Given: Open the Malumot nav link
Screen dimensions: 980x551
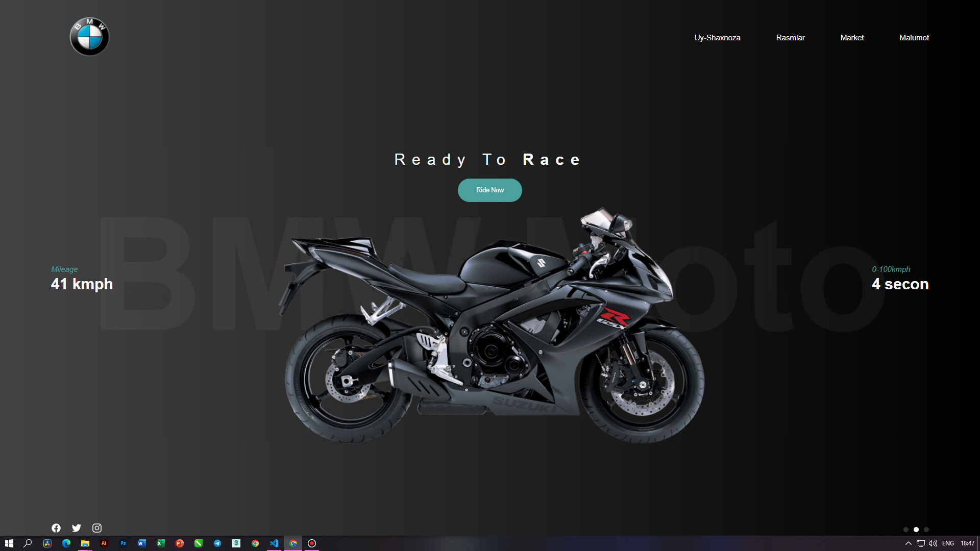Looking at the screenshot, I should click(914, 38).
